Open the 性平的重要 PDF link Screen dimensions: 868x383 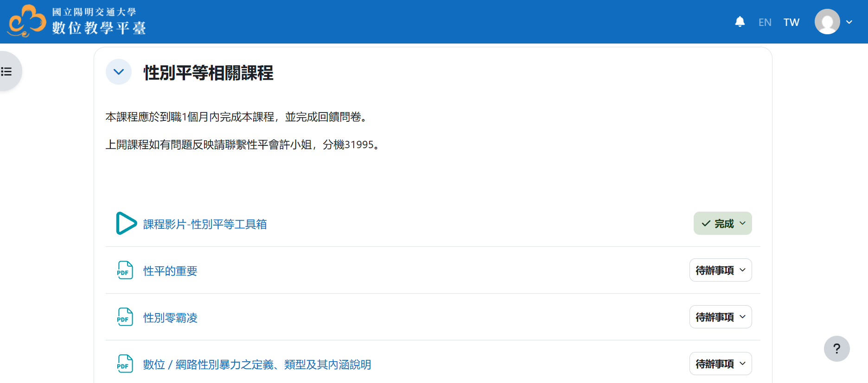(170, 271)
